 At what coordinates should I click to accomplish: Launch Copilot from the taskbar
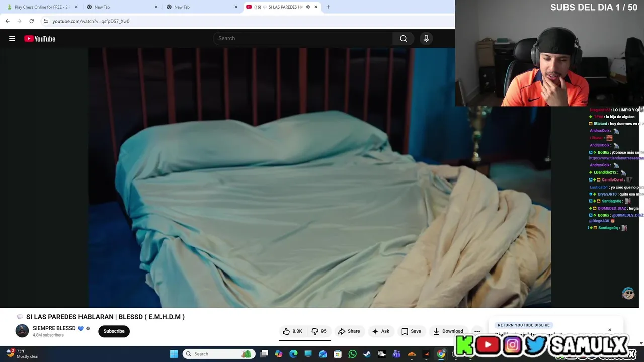click(x=279, y=354)
